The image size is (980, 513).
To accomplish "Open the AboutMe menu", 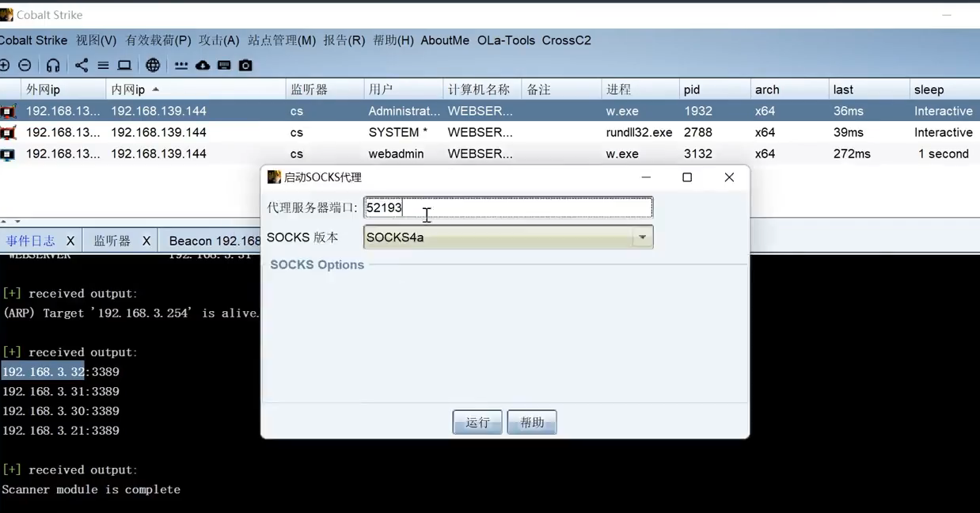I will tap(445, 40).
